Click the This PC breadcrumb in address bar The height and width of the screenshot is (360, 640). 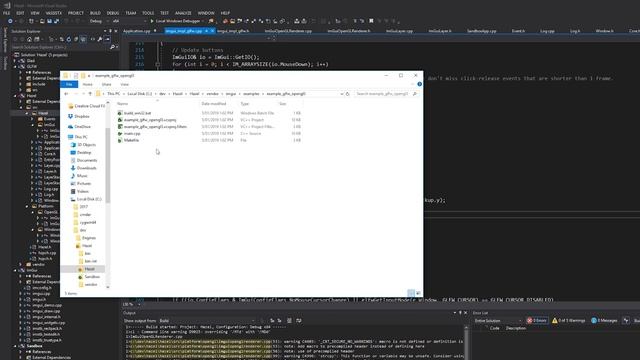[x=114, y=94]
